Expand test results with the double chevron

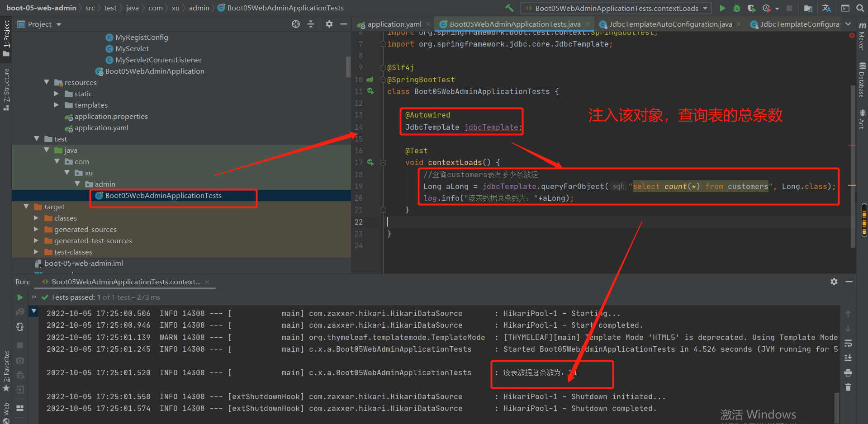coord(34,297)
